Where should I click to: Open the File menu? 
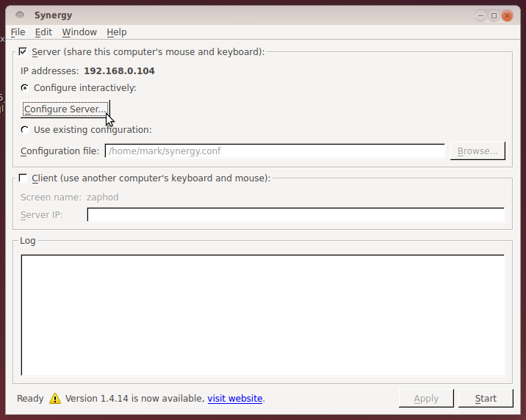18,32
